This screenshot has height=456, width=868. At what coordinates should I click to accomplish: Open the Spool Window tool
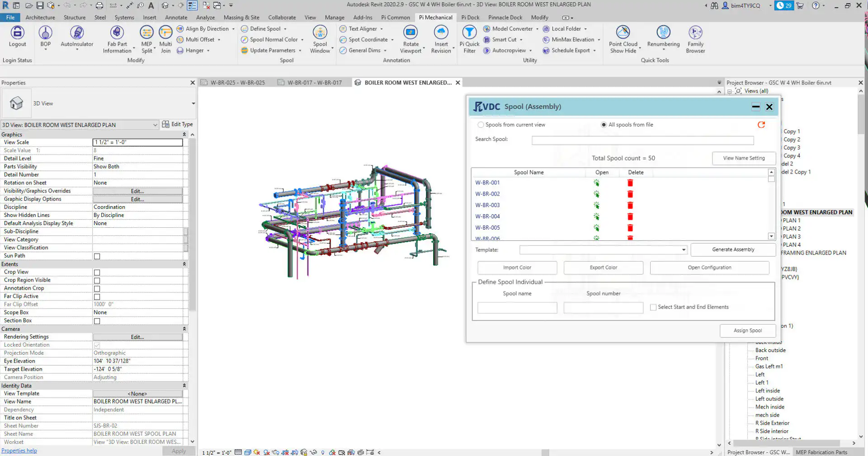point(320,39)
